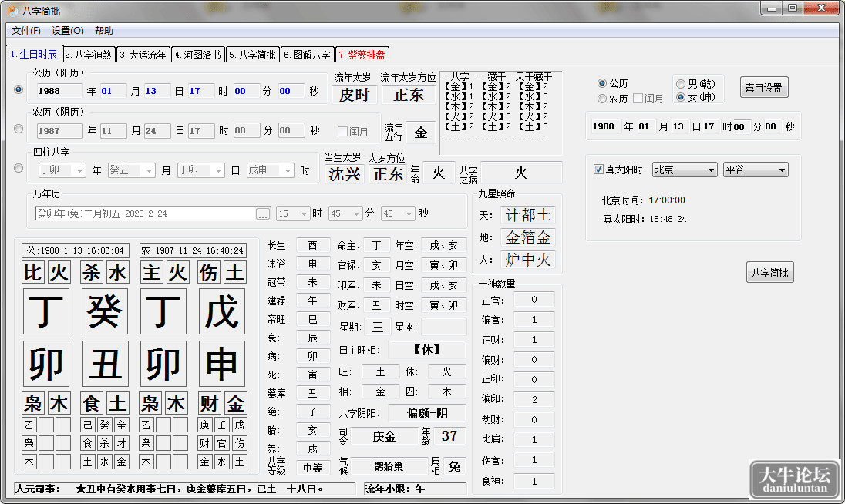Expand the 戊申 hour pillar dropdown
845x504 pixels.
click(271, 170)
